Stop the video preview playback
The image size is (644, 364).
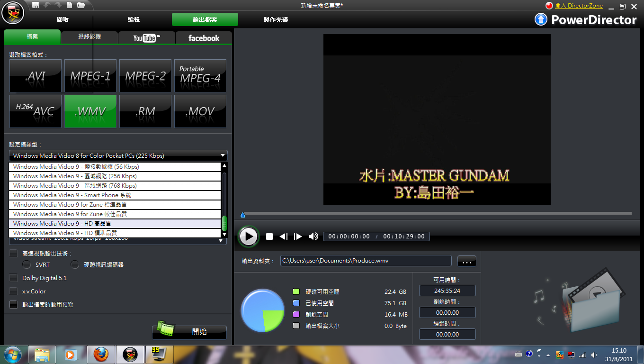click(269, 237)
